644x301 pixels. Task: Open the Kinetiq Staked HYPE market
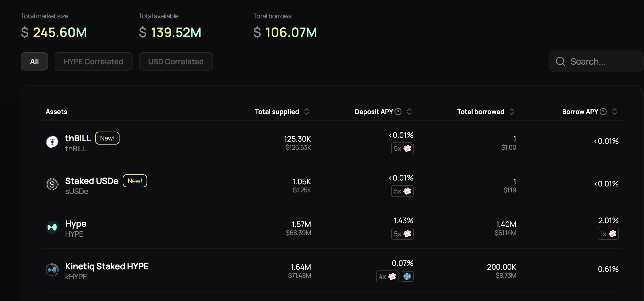[107, 266]
